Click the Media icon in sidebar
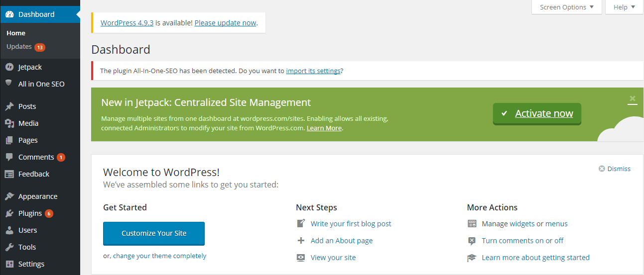 tap(9, 123)
